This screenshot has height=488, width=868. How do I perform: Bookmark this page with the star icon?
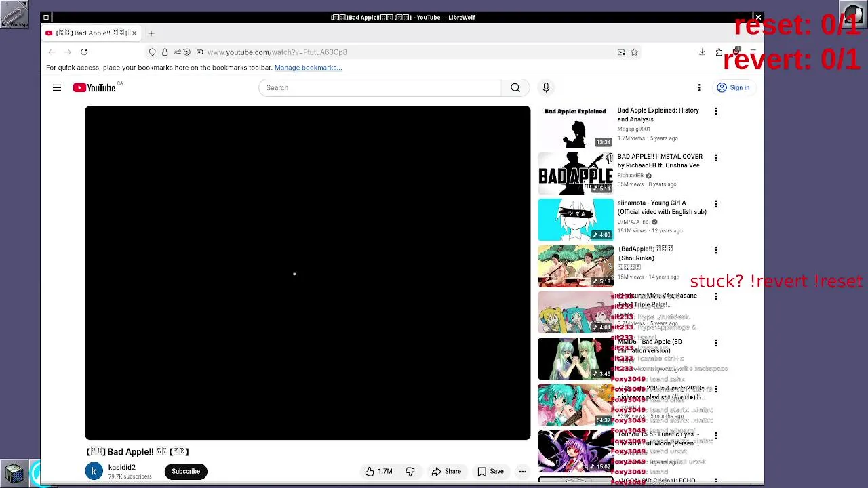click(634, 52)
